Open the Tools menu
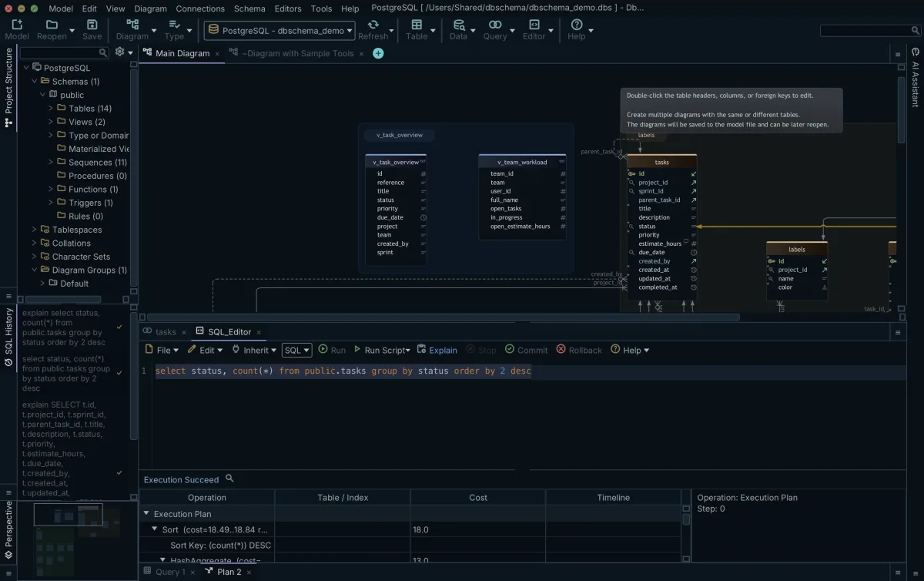 pos(321,8)
